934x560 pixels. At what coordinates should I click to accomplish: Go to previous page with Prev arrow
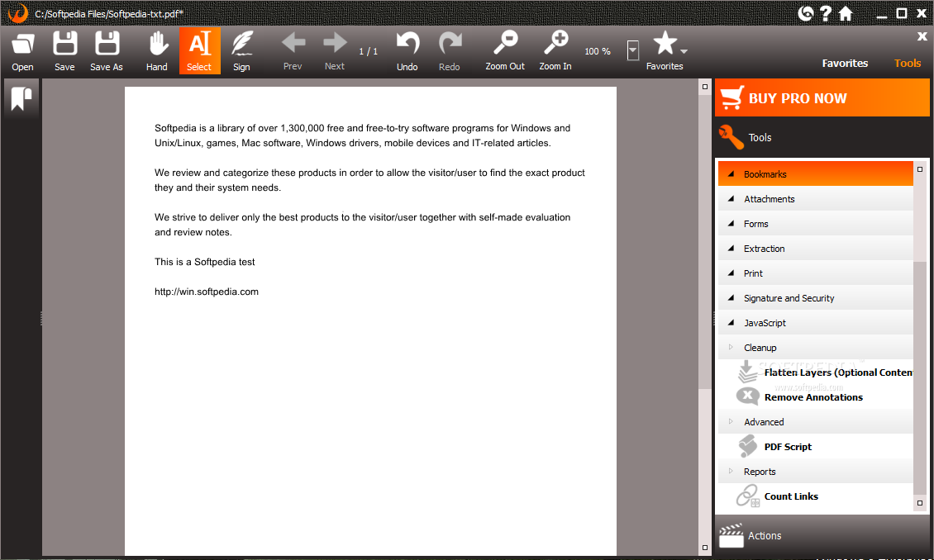click(293, 43)
